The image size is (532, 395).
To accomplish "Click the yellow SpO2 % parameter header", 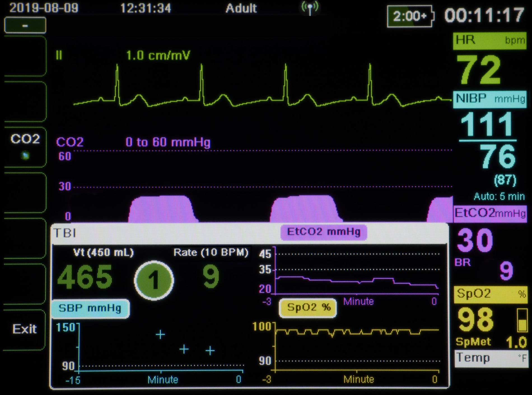I will tap(490, 294).
